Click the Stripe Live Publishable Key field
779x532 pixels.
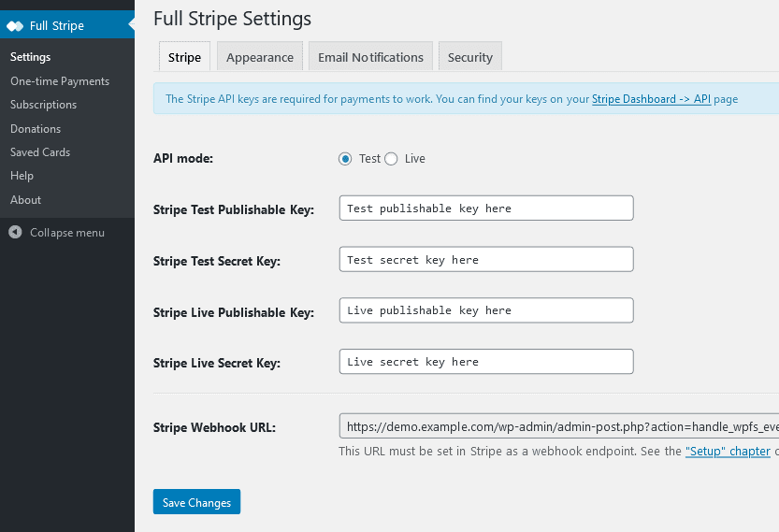click(x=486, y=310)
